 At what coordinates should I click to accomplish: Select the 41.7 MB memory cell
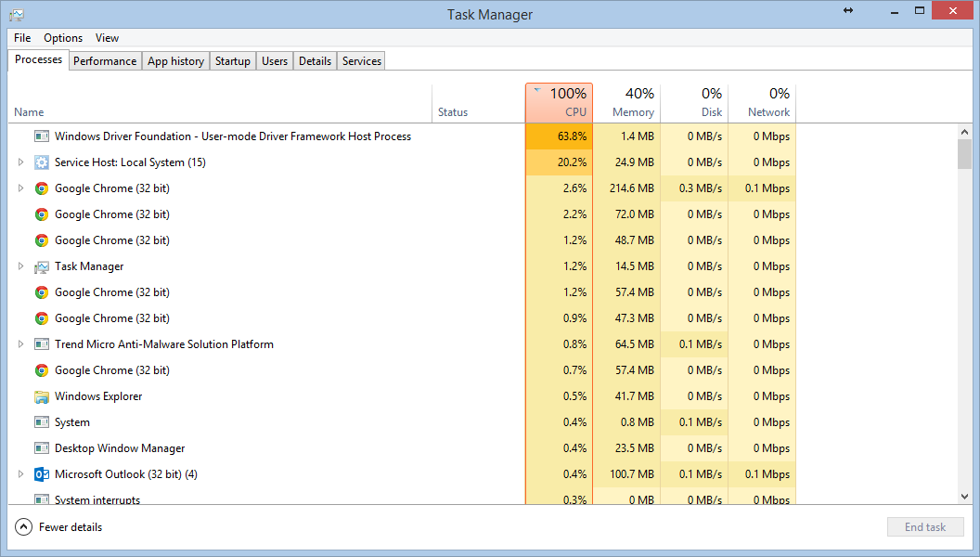(626, 396)
